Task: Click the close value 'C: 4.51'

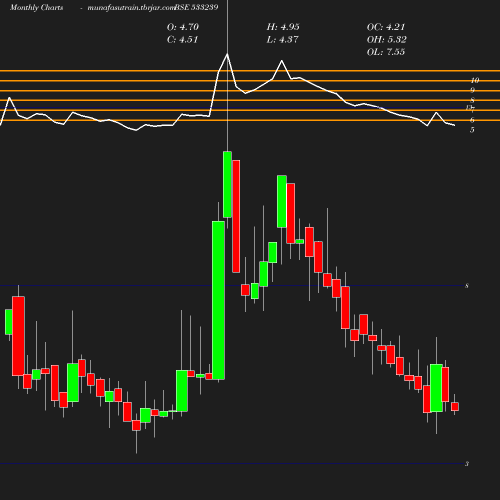Action: (x=182, y=40)
